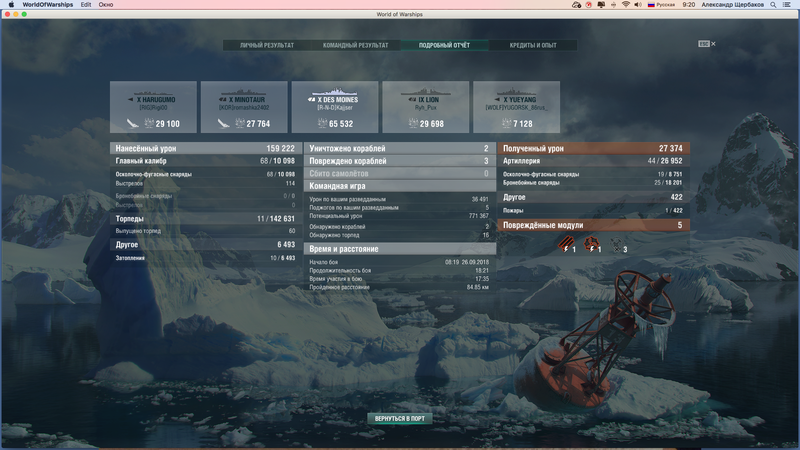Click the damaged main battery module icon
This screenshot has height=450, width=800.
(566, 245)
